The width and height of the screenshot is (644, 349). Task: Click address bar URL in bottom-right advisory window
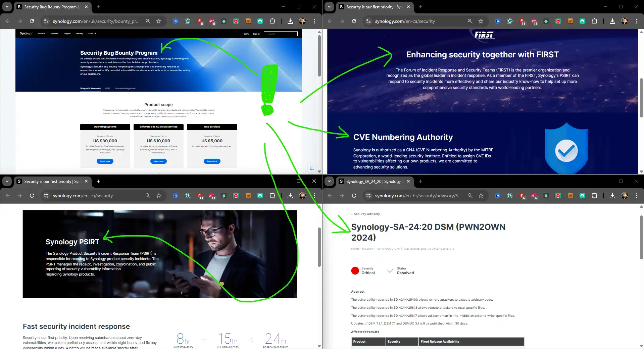point(418,196)
